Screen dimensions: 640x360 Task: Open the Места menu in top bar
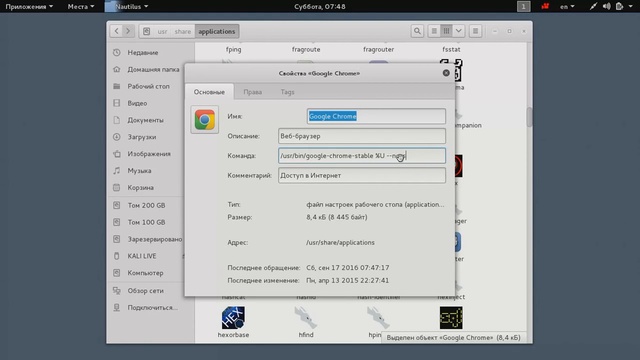coord(80,7)
